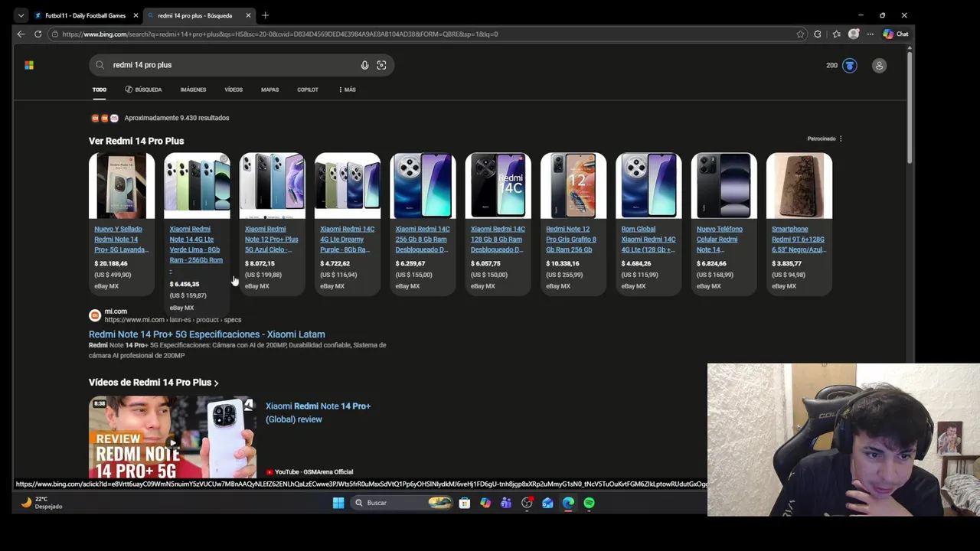
Task: Open Redmi Note 14 Pro+ 5G Especificaciones result
Action: [x=207, y=334]
